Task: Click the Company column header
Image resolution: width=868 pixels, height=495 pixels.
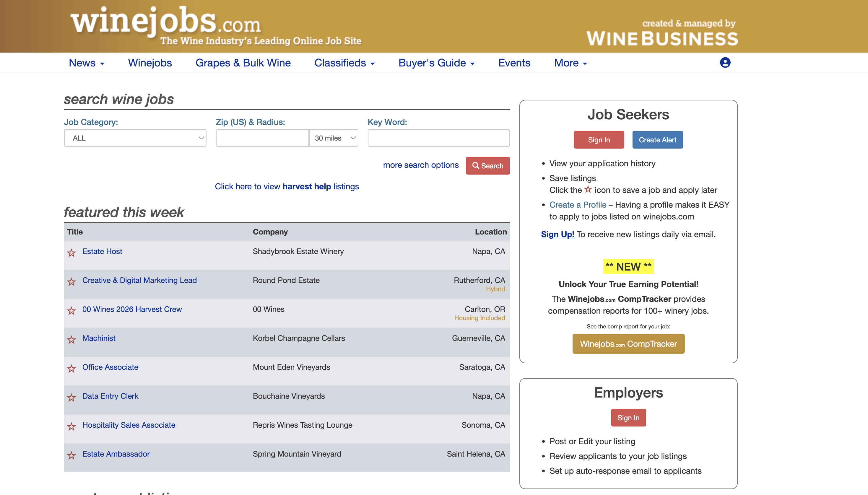Action: [x=270, y=232]
